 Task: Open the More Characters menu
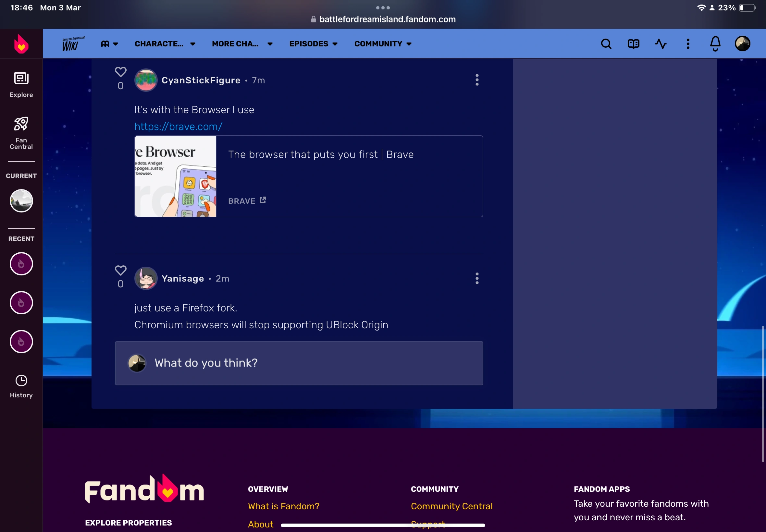pos(242,44)
